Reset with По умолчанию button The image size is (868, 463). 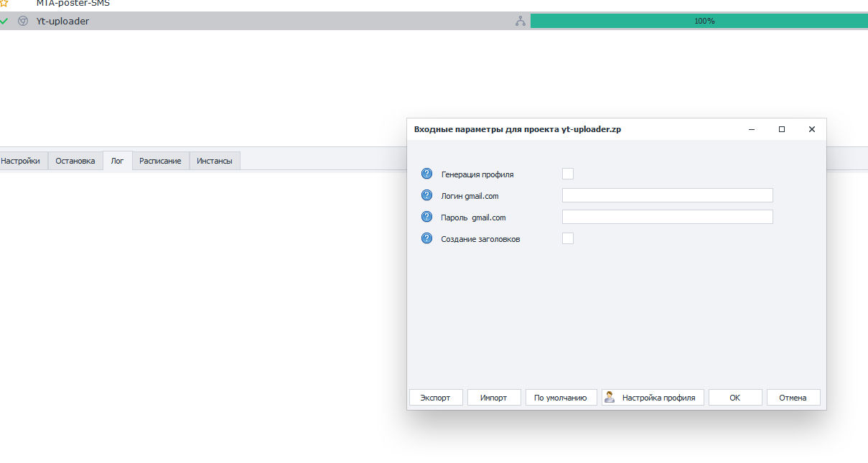tap(561, 398)
